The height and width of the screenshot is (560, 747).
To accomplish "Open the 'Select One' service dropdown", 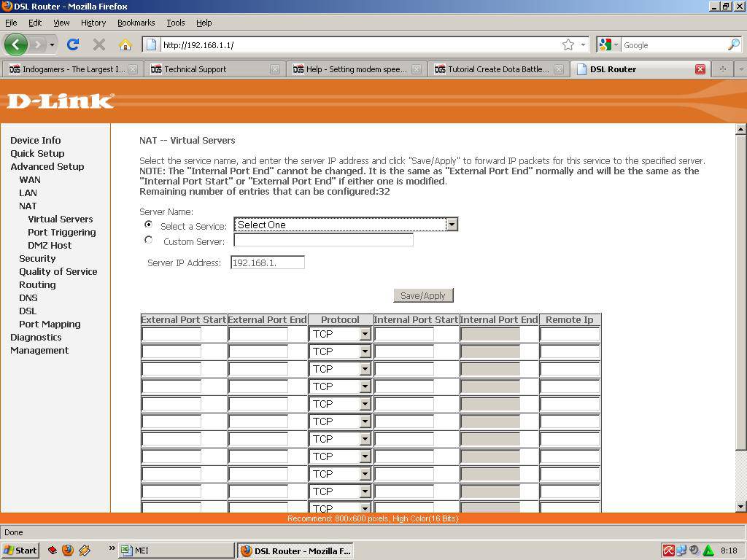I will click(345, 225).
